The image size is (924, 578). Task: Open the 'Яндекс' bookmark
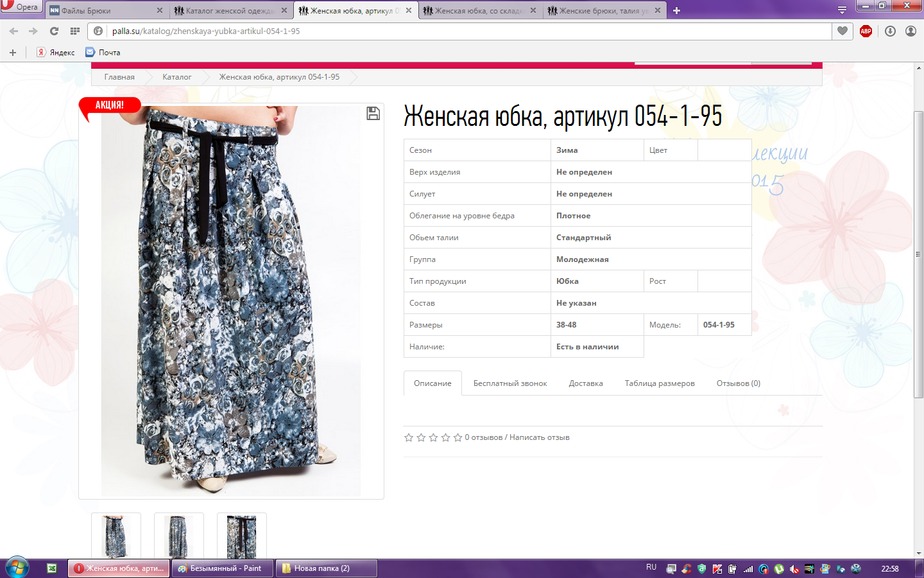(56, 53)
